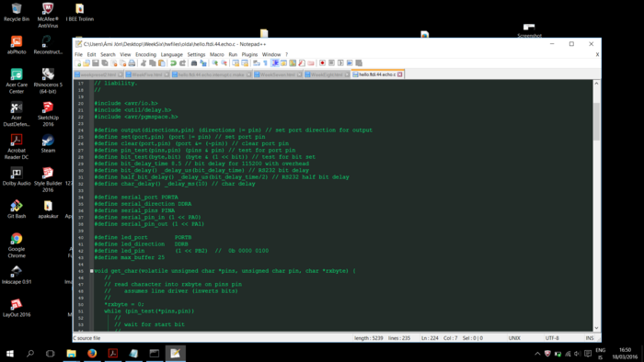Select the Git Bash desktop icon
644x362 pixels.
coord(17,209)
